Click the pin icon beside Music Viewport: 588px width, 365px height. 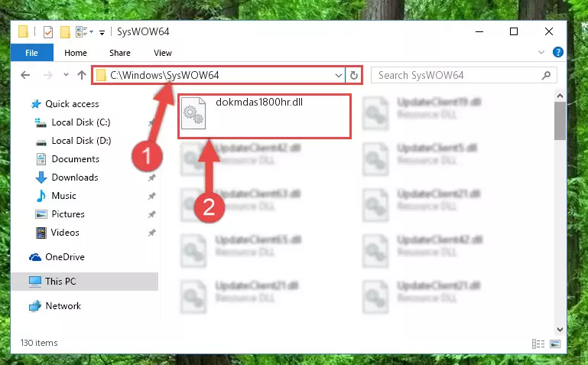tap(152, 196)
